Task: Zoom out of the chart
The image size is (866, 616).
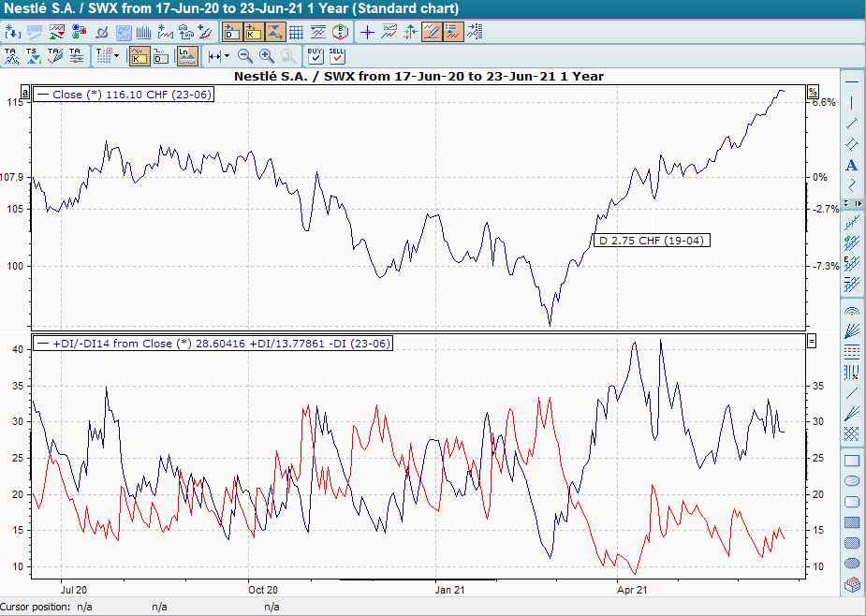Action: (x=244, y=55)
